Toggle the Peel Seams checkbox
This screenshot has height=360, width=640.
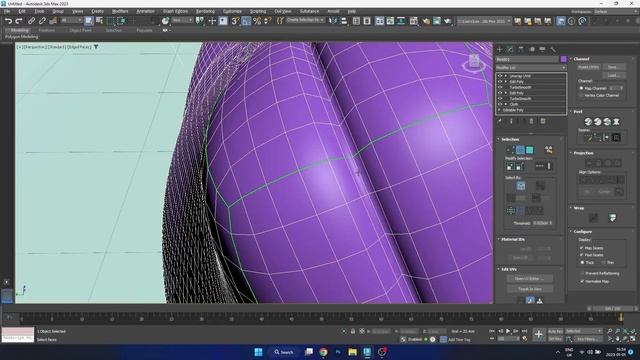[x=582, y=255]
